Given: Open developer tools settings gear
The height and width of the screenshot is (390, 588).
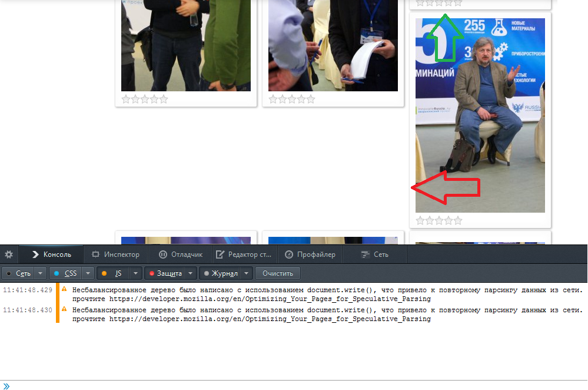Looking at the screenshot, I should [x=9, y=255].
